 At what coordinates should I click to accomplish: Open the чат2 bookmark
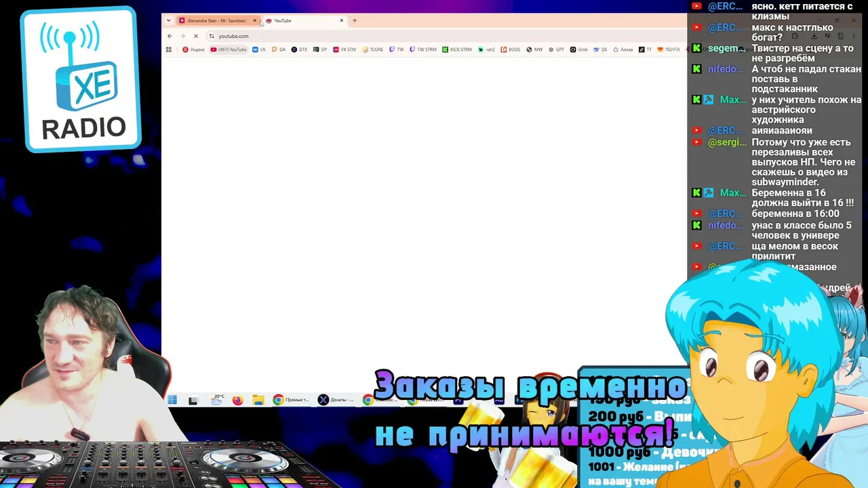(x=487, y=49)
